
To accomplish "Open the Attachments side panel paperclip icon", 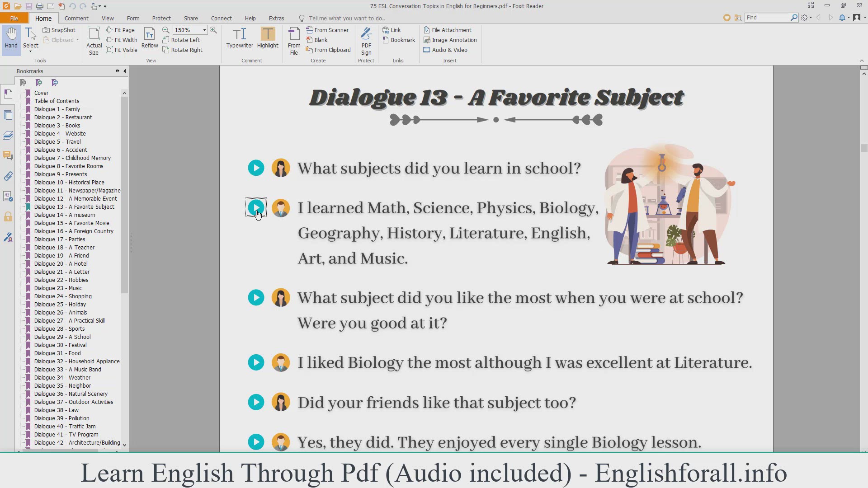I will [8, 176].
